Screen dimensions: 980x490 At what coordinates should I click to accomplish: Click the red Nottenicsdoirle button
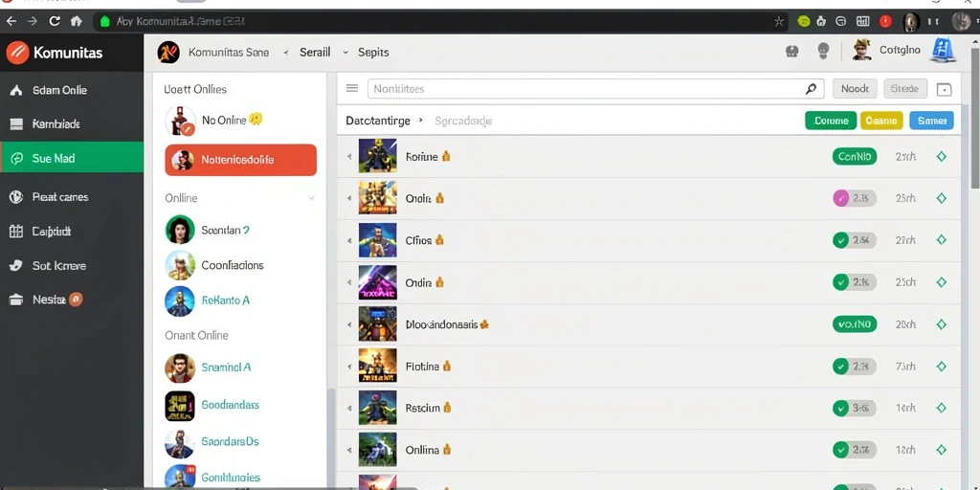point(240,160)
